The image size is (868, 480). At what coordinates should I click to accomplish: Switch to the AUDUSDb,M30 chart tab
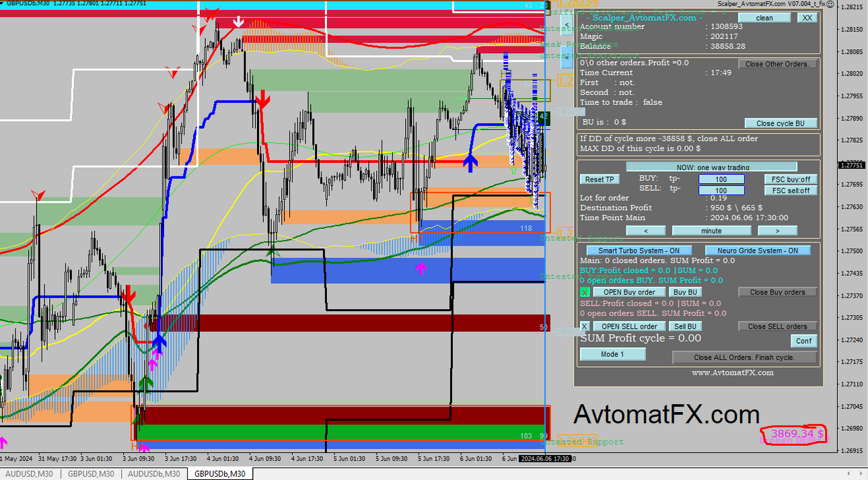(154, 474)
